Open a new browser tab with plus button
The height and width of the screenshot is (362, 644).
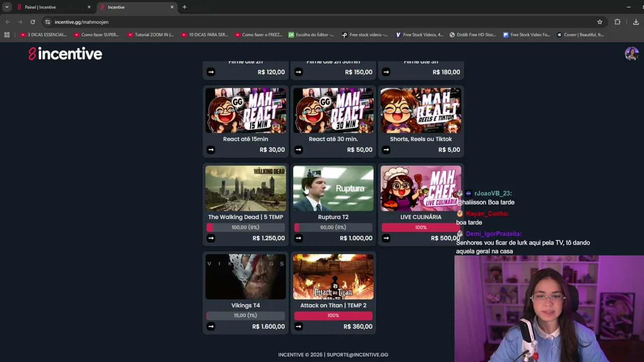(184, 7)
